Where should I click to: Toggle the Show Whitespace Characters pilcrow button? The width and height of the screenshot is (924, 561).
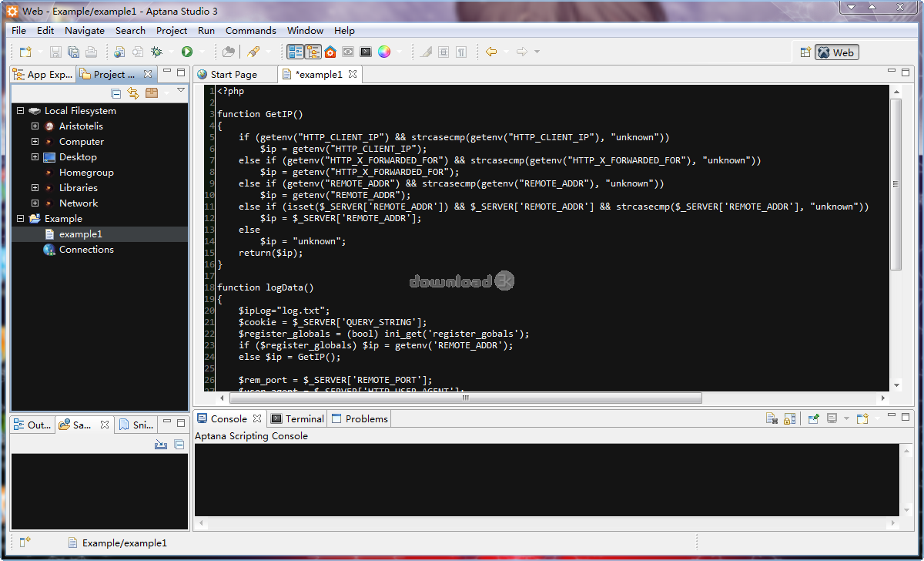[460, 52]
